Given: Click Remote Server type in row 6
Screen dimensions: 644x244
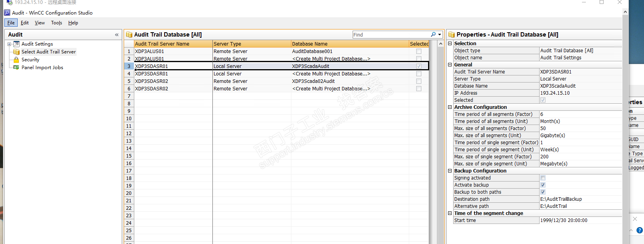Looking at the screenshot, I should (x=252, y=89).
